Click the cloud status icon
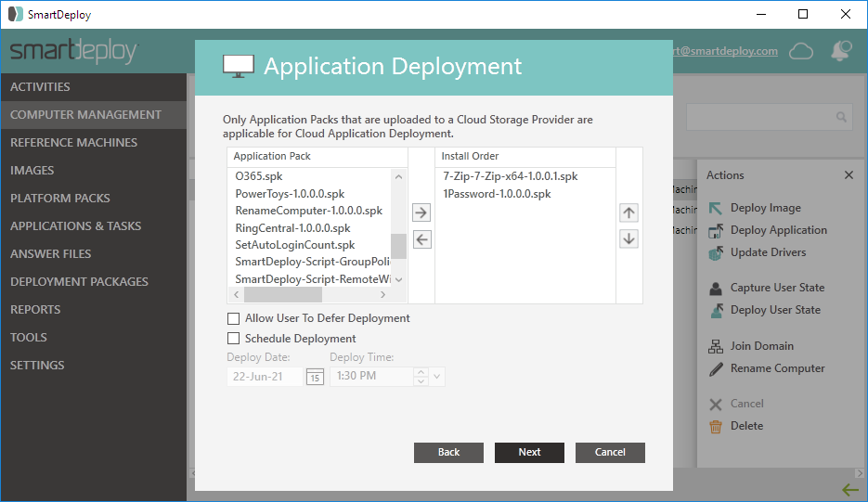The height and width of the screenshot is (502, 868). [801, 51]
